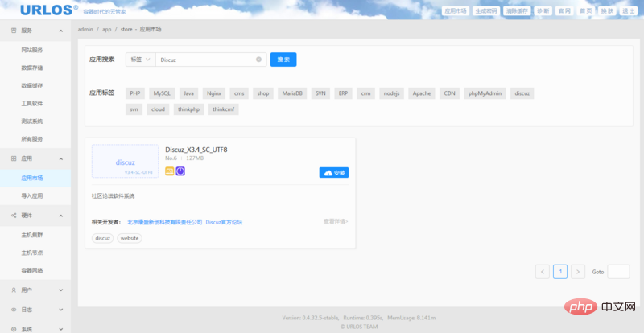Filter by the thinkphp application tag

[188, 109]
